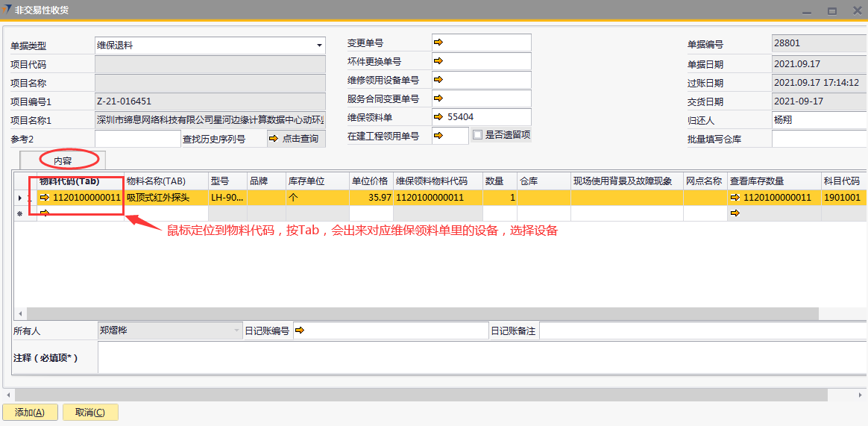The height and width of the screenshot is (426, 868).
Task: Expand the 所有人 dropdown
Action: tap(237, 331)
